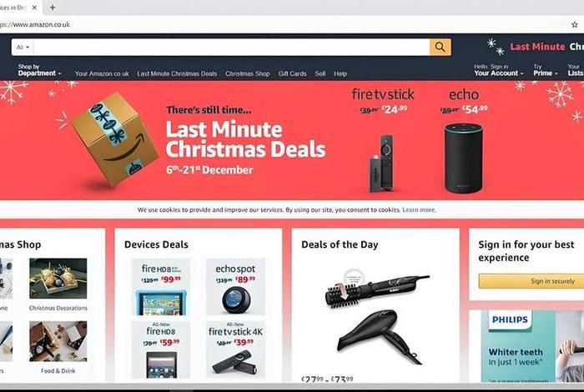Viewport: 584px width, 392px height.
Task: Click the Amazon box image in the banner
Action: pos(113,139)
